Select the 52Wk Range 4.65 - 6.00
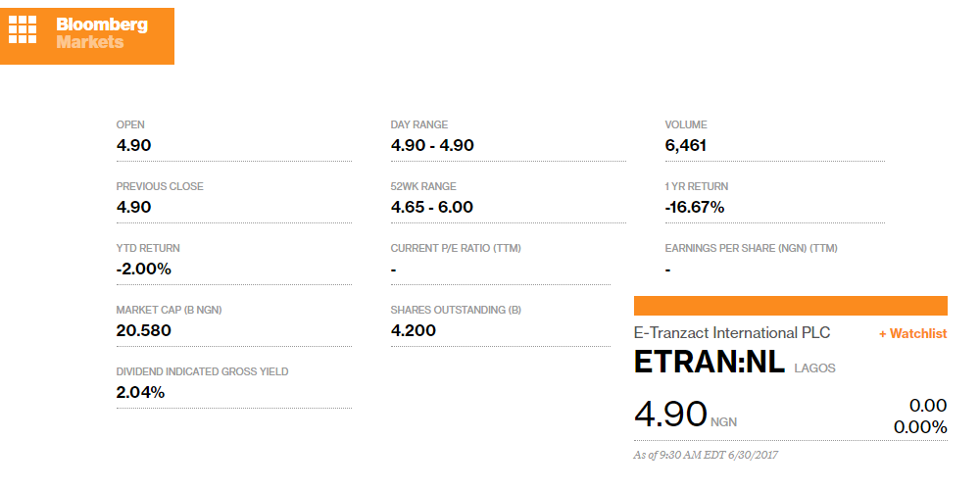This screenshot has width=980, height=490. pyautogui.click(x=432, y=207)
